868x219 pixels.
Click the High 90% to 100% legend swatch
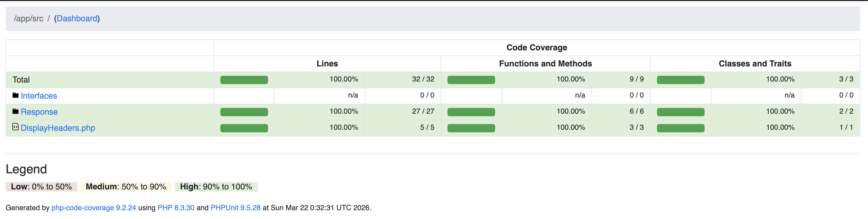point(216,187)
